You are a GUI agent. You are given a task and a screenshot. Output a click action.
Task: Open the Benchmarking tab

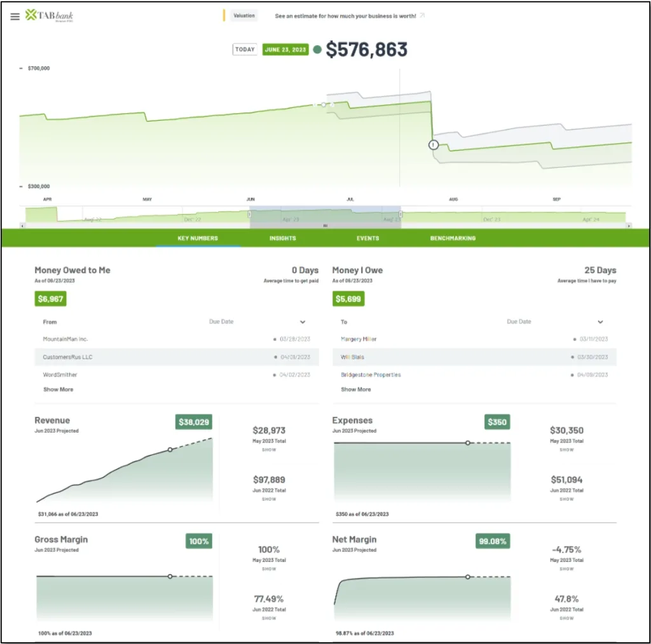(x=453, y=238)
